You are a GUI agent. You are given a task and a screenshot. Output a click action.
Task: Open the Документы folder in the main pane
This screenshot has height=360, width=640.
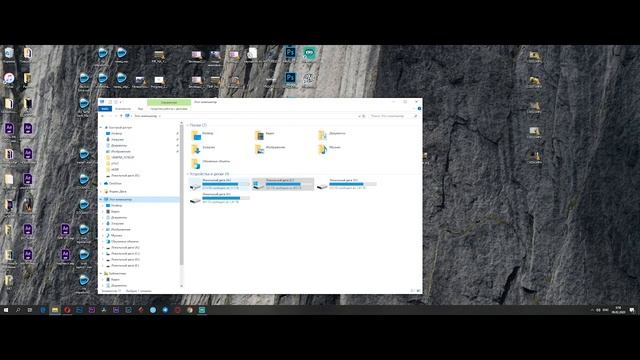[332, 135]
